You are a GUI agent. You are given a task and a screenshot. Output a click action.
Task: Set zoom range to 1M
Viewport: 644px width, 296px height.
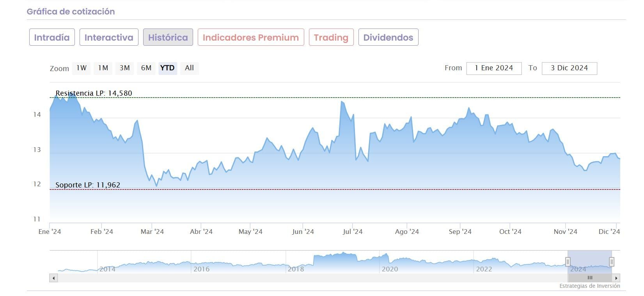coord(103,68)
